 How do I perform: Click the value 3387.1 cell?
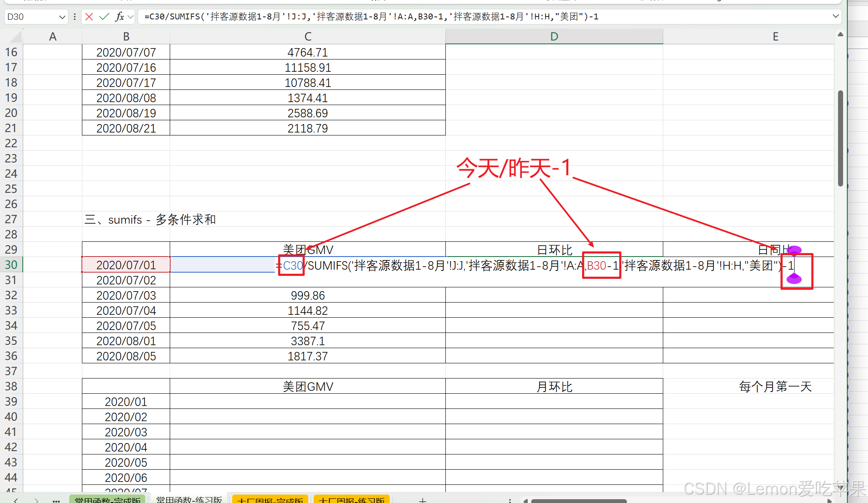click(x=308, y=341)
